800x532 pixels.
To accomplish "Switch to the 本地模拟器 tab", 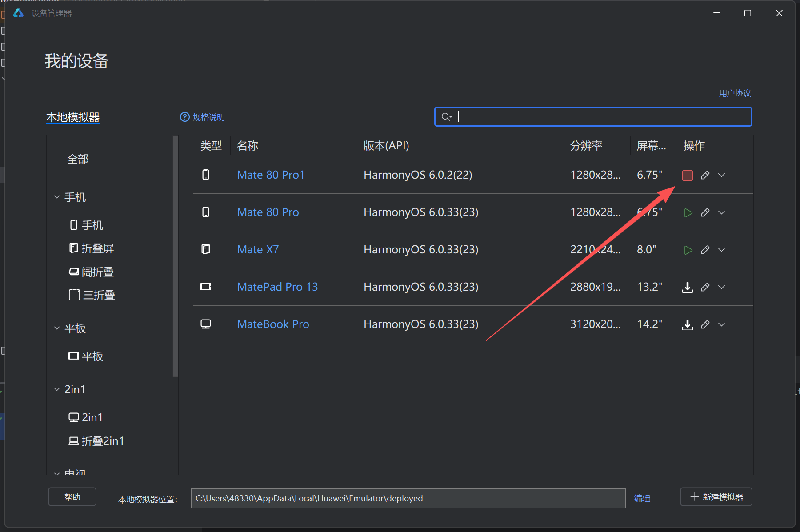I will point(73,117).
